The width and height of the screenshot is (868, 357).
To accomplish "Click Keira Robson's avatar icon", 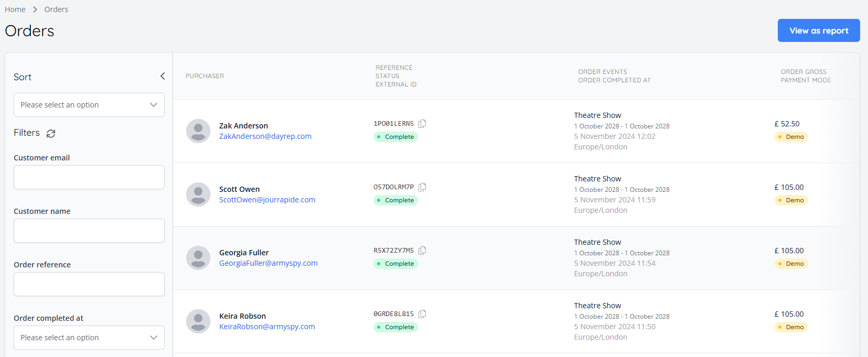I will (198, 321).
